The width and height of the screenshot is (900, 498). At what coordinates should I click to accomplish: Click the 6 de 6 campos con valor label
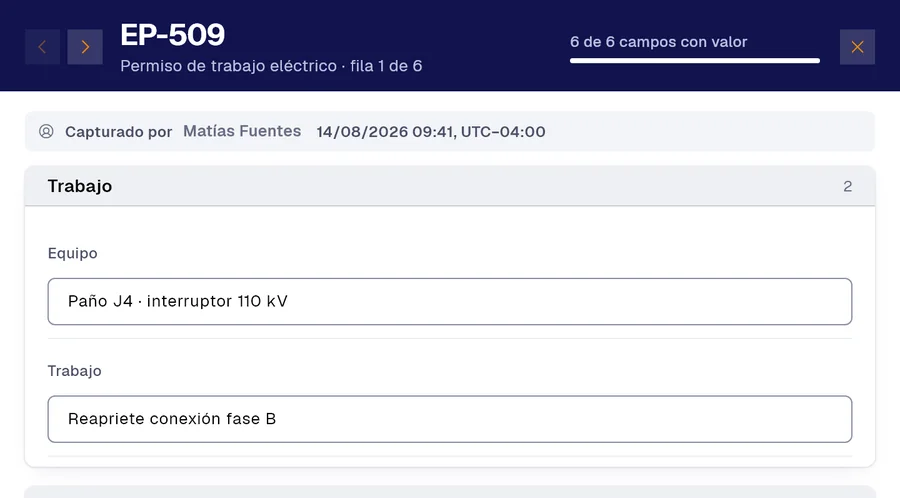[658, 42]
